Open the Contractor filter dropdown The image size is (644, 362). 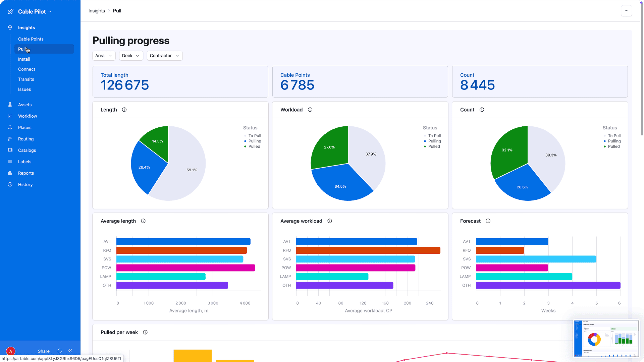(x=164, y=56)
